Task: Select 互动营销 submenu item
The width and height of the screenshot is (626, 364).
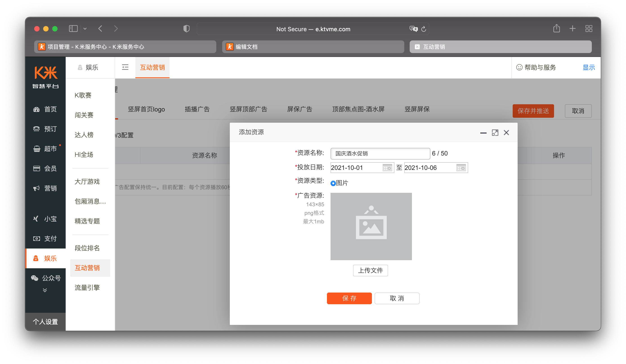Action: [x=90, y=268]
